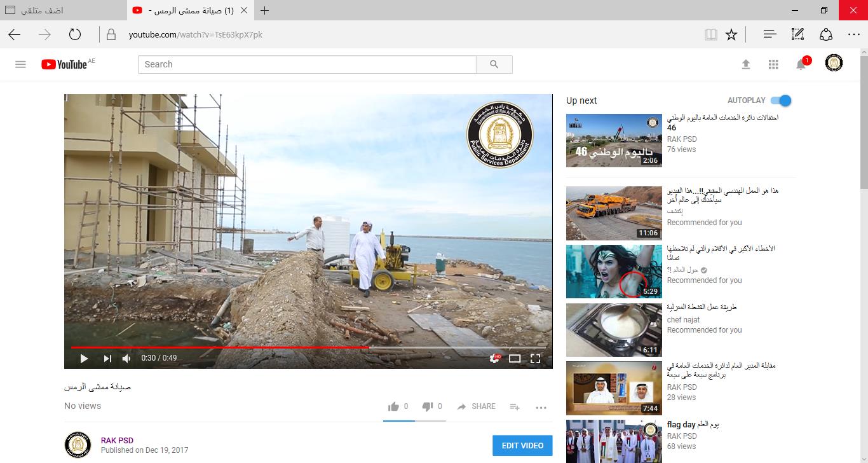Like the video with thumbs up
The height and width of the screenshot is (463, 868).
click(394, 406)
